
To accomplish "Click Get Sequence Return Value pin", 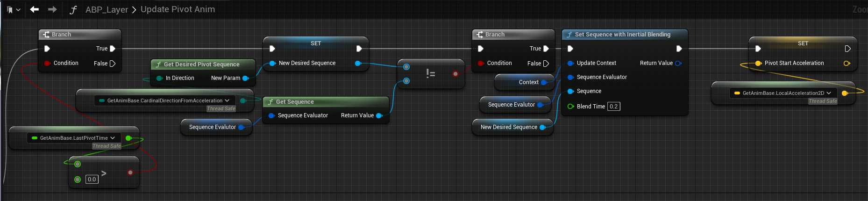I will coord(379,115).
